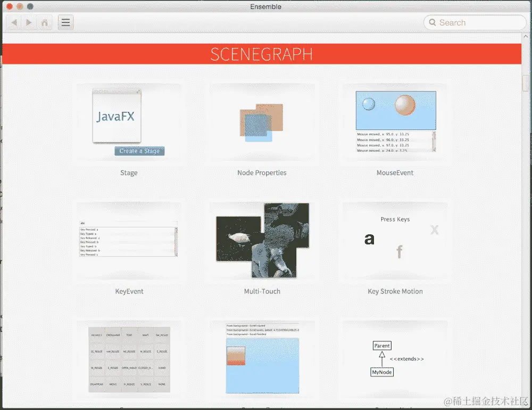Open the KeyEvent sample thumbnail
Viewport: 532px width, 410px height.
[129, 240]
